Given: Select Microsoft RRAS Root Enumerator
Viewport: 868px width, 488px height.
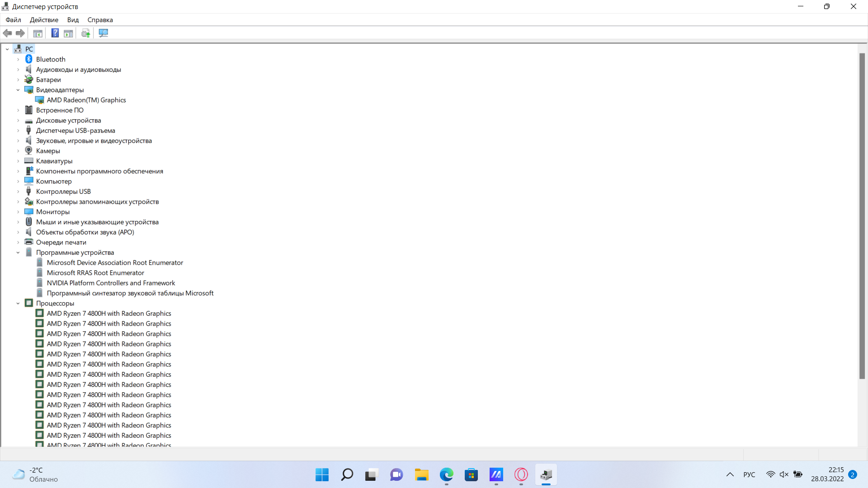Looking at the screenshot, I should point(95,272).
